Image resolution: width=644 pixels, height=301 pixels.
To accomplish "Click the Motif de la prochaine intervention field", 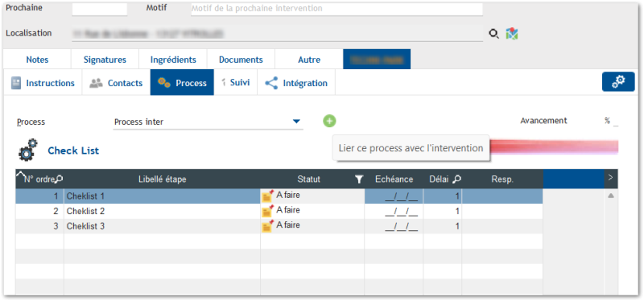I will [x=336, y=9].
